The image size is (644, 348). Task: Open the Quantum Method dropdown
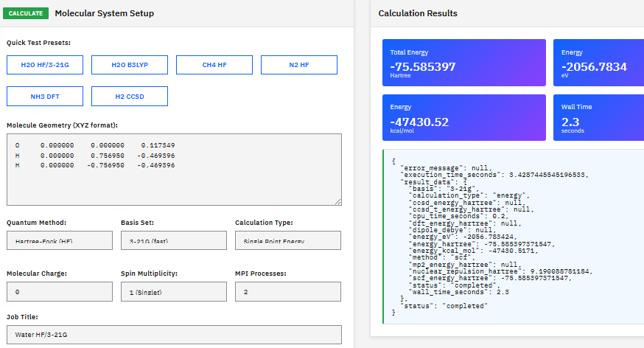[x=60, y=240]
